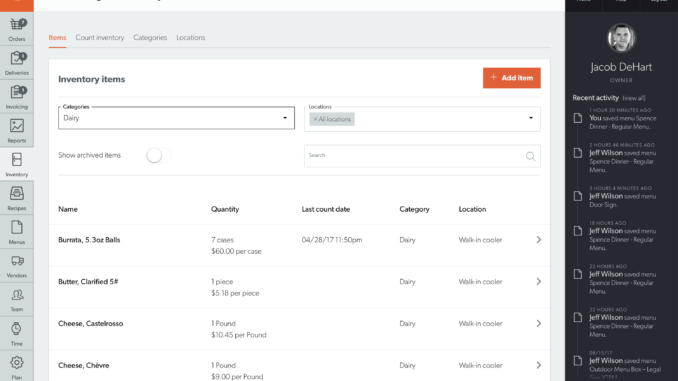Open the Menus page icon
678x381 pixels.
coord(17,227)
